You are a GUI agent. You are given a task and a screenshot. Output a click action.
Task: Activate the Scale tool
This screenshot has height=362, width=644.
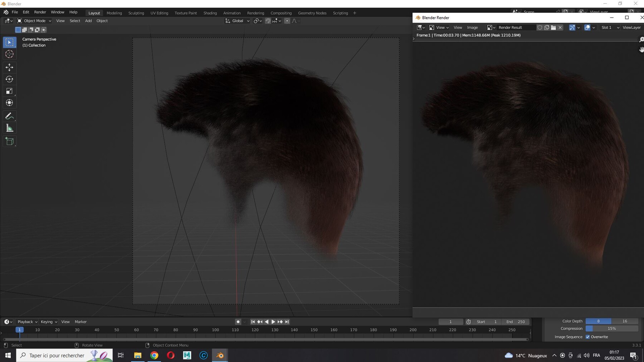click(x=10, y=91)
